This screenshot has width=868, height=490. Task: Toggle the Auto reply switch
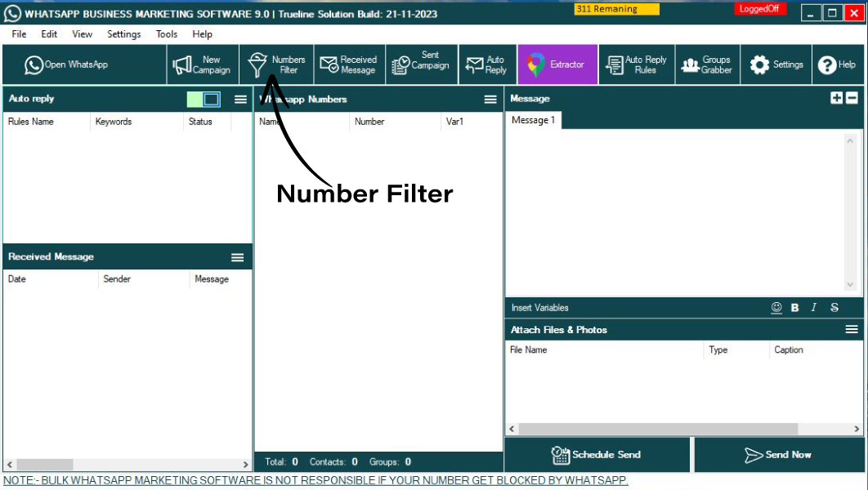click(x=204, y=100)
